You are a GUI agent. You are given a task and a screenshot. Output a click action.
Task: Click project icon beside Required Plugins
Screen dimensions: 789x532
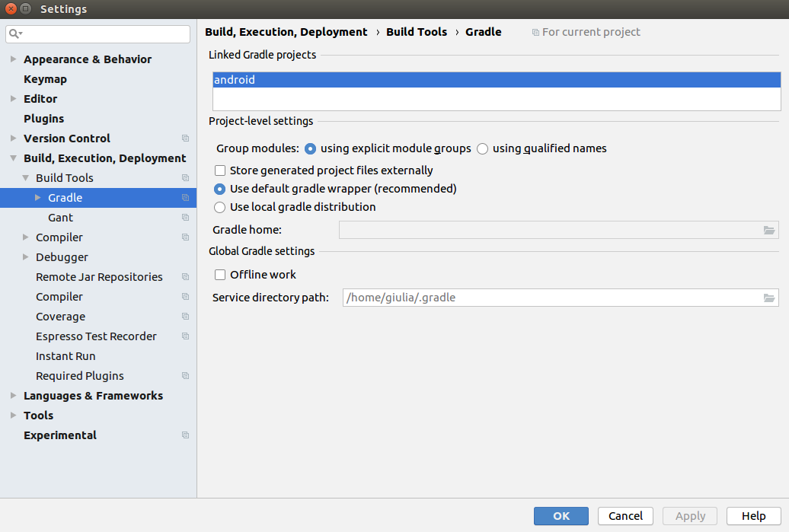coord(185,376)
